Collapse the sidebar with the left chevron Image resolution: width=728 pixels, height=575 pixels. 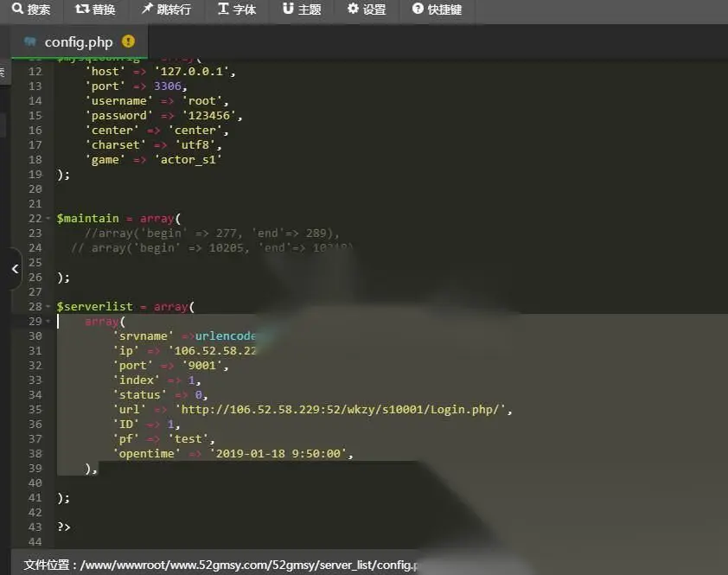pos(16,269)
